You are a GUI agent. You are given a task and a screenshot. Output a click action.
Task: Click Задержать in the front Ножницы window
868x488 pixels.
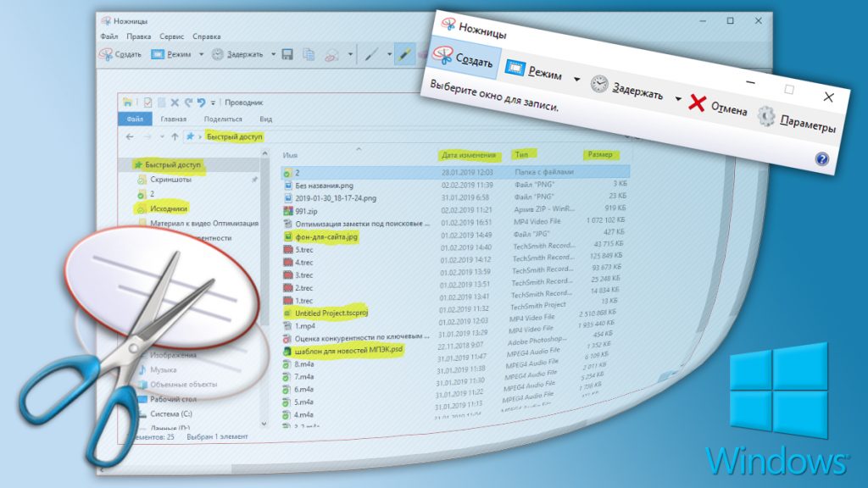(x=626, y=88)
